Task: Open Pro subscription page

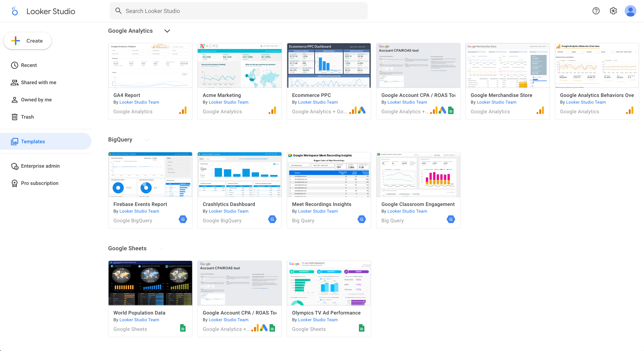Action: coord(39,183)
